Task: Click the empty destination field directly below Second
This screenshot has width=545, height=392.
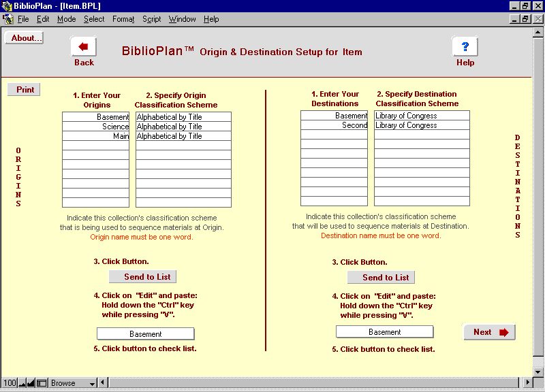Action: (x=334, y=134)
